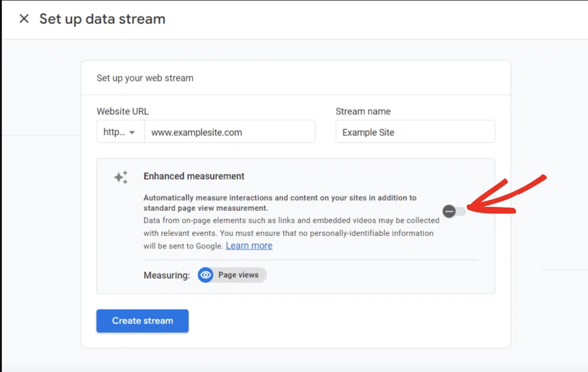Click the Enhanced measurement heading
The height and width of the screenshot is (372, 588).
[x=194, y=176]
